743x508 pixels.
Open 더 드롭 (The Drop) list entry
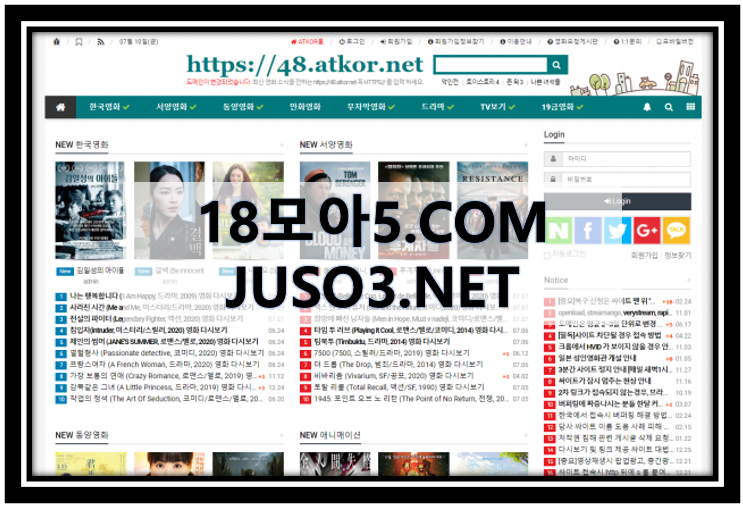(399, 364)
